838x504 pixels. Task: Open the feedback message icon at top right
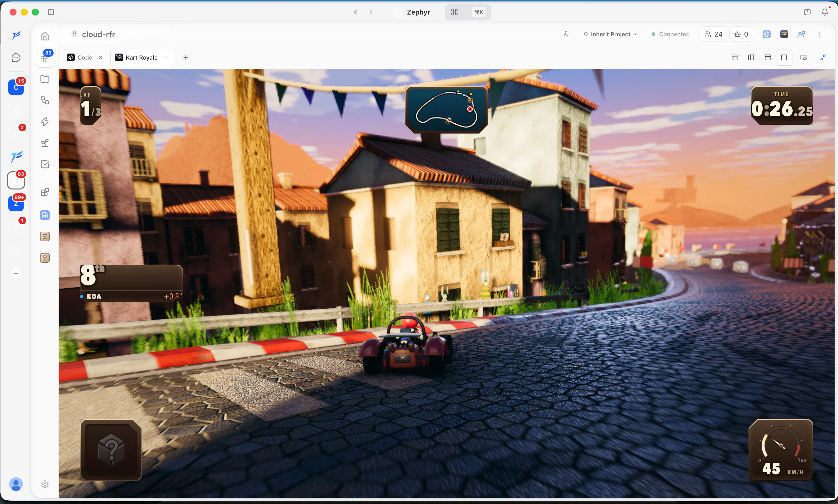coord(807,12)
